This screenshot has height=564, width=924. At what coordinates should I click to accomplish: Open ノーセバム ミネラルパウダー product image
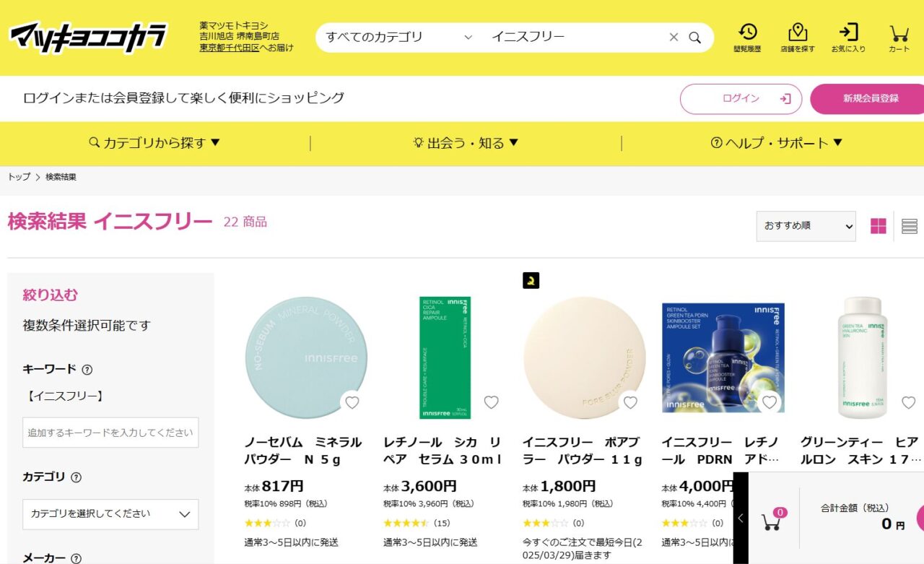(305, 357)
